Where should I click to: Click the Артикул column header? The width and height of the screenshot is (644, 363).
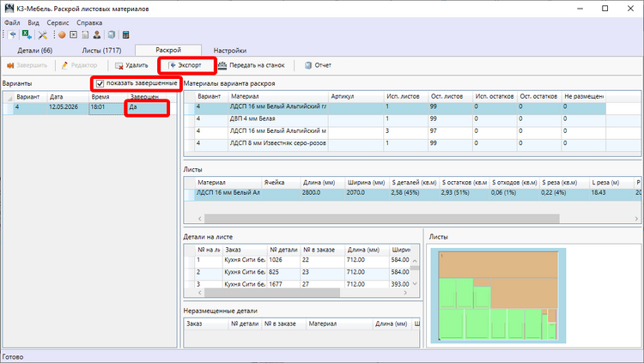[355, 96]
